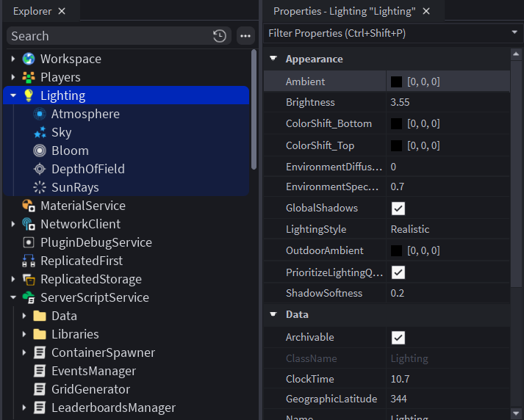524x420 pixels.
Task: Toggle the GlobalShadows checkbox
Action: (x=398, y=209)
